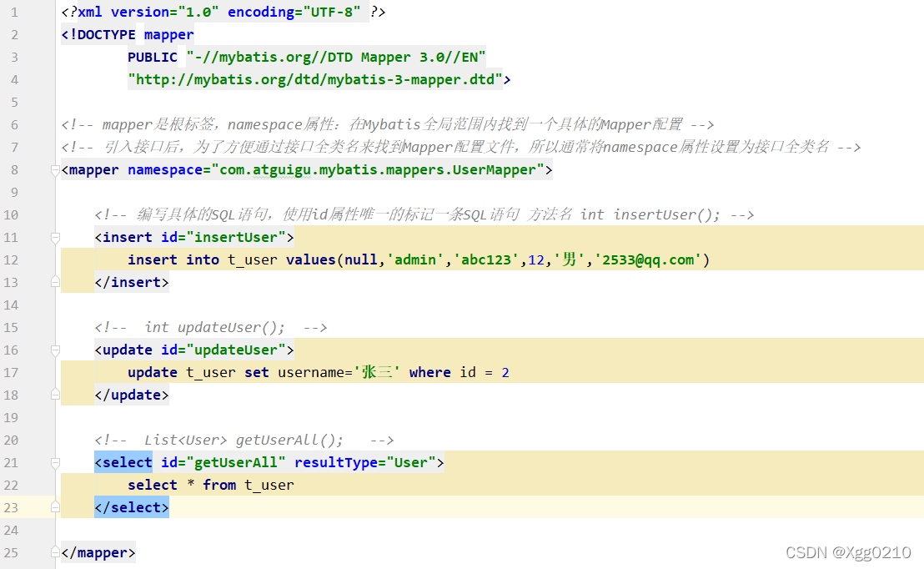Click line number 24 in gutter

[x=11, y=531]
